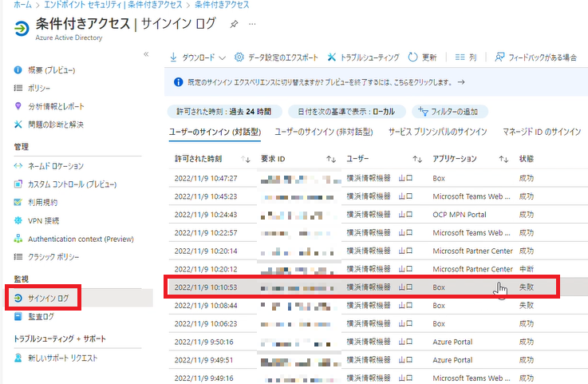Collapse the left navigation pane with the double chevron

[x=146, y=54]
